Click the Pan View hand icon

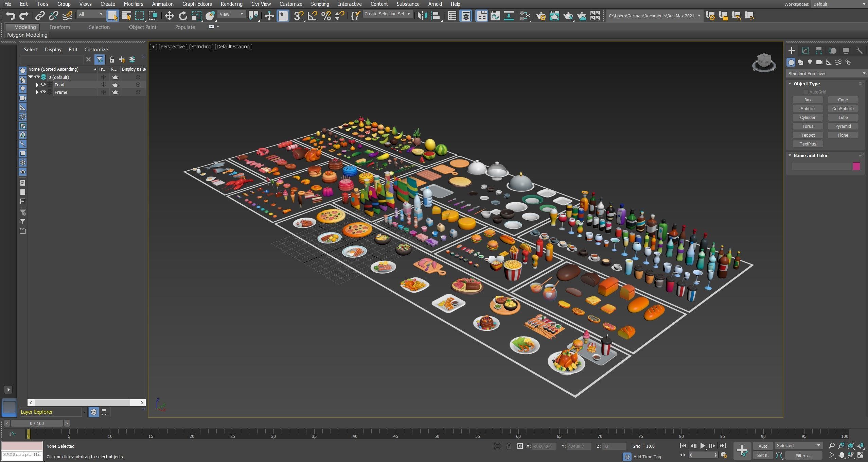[x=841, y=455]
